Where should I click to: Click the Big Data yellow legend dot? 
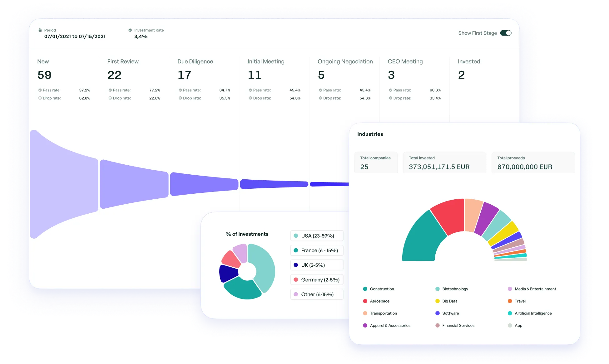point(437,301)
